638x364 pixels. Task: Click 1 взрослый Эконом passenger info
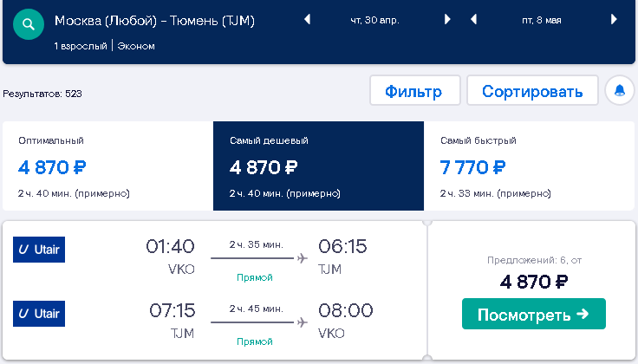[105, 46]
